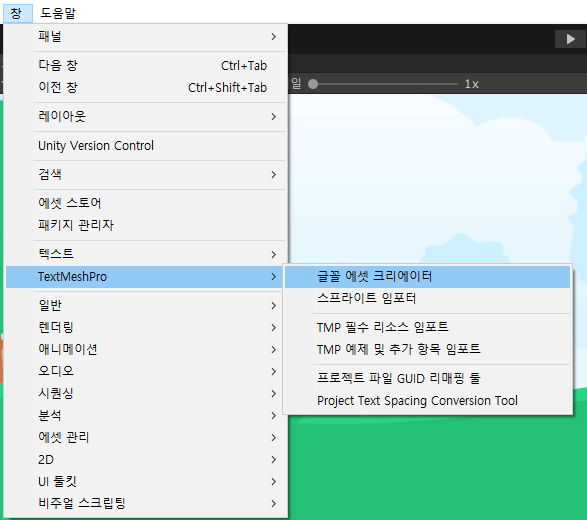Screen dimensions: 587x520
Task: Expand the UI 툴킷 submenu
Action: (146, 481)
